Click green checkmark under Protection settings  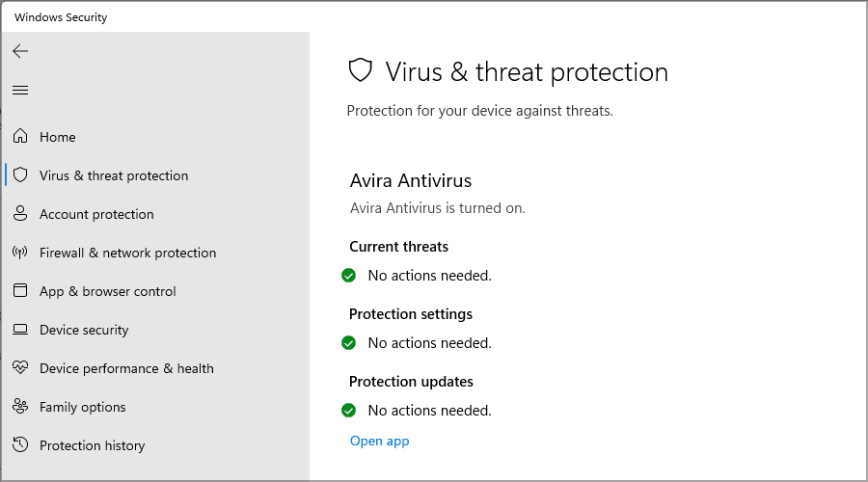pyautogui.click(x=349, y=343)
